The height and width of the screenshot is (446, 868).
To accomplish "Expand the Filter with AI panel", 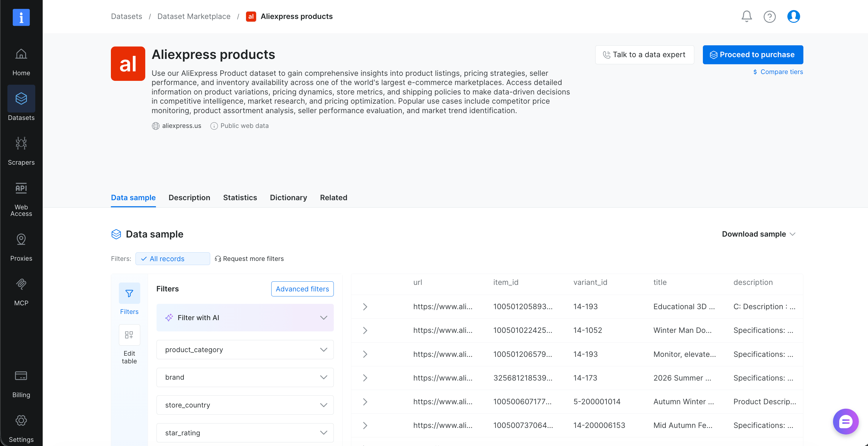I will 245,317.
